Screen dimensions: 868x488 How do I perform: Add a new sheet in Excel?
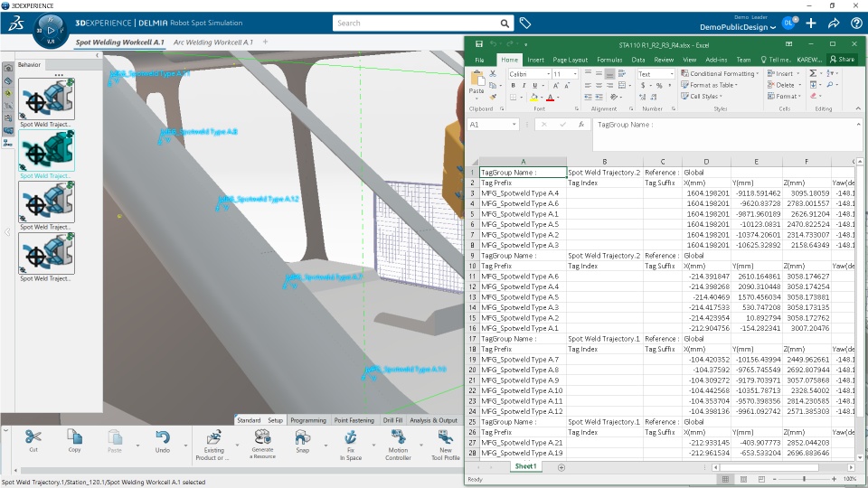click(x=561, y=467)
